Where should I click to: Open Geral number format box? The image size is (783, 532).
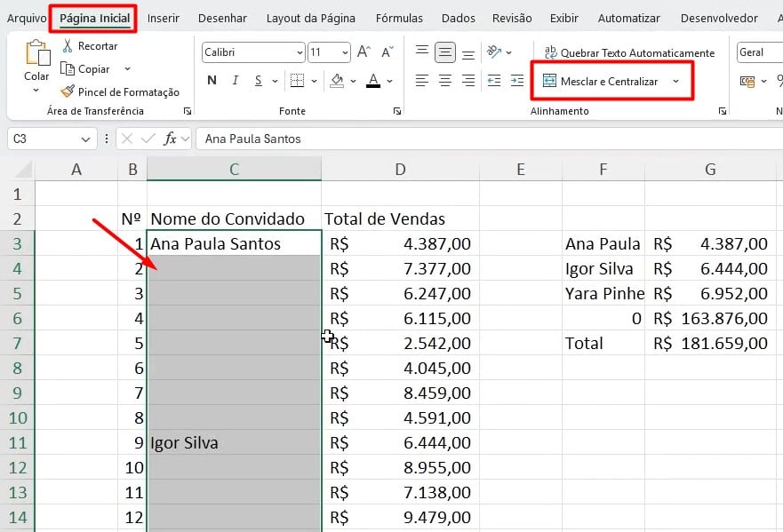pos(760,52)
